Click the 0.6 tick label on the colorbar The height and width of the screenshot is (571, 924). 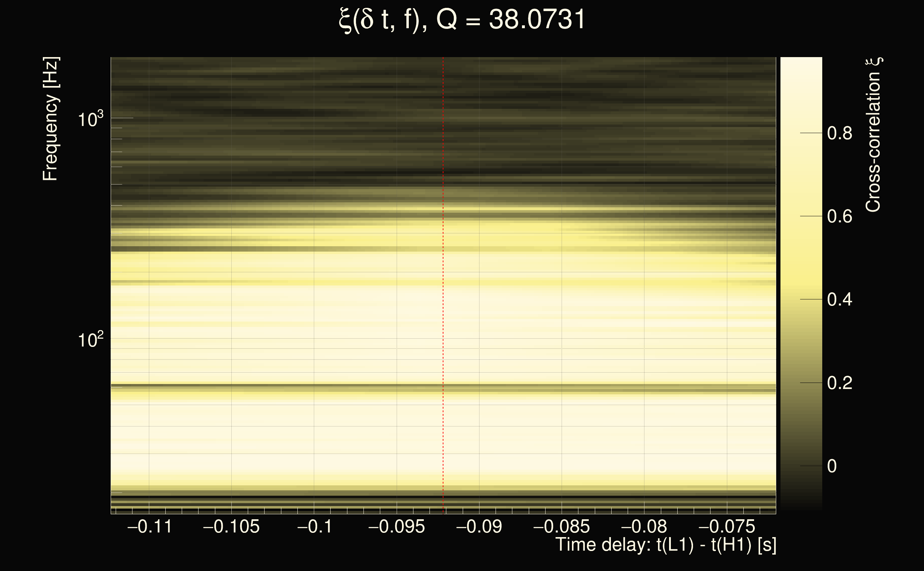[839, 217]
